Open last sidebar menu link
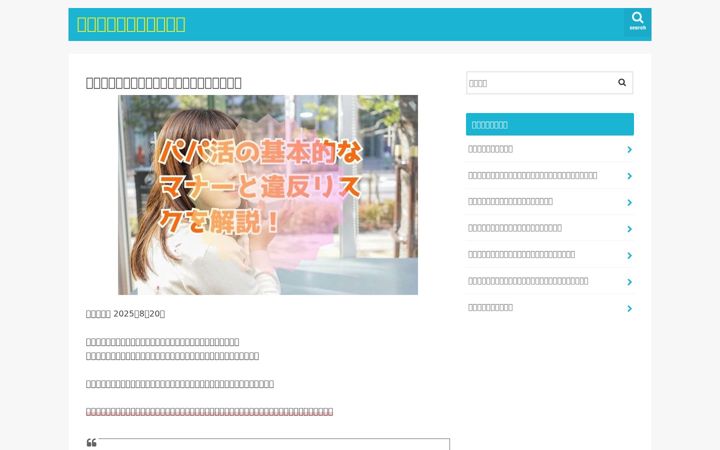This screenshot has height=450, width=720. 490,308
